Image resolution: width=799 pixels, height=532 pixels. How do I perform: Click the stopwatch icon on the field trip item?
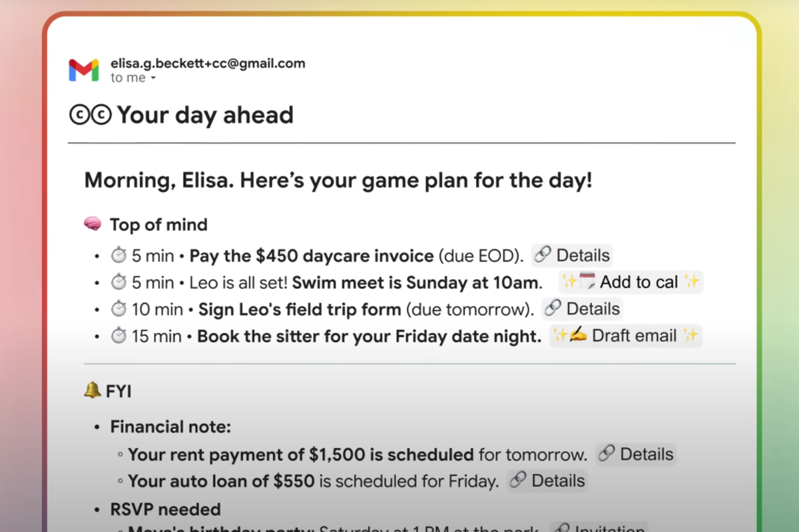[x=119, y=309]
